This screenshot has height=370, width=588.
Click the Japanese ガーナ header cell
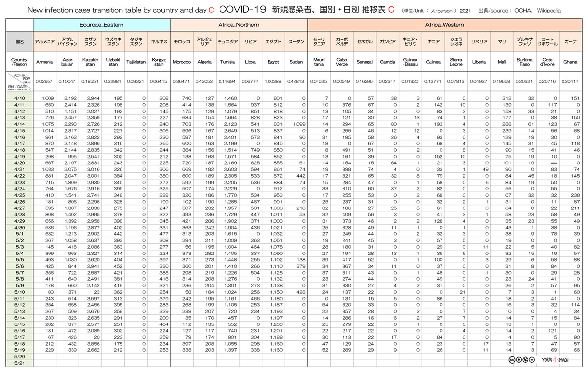pos(570,42)
